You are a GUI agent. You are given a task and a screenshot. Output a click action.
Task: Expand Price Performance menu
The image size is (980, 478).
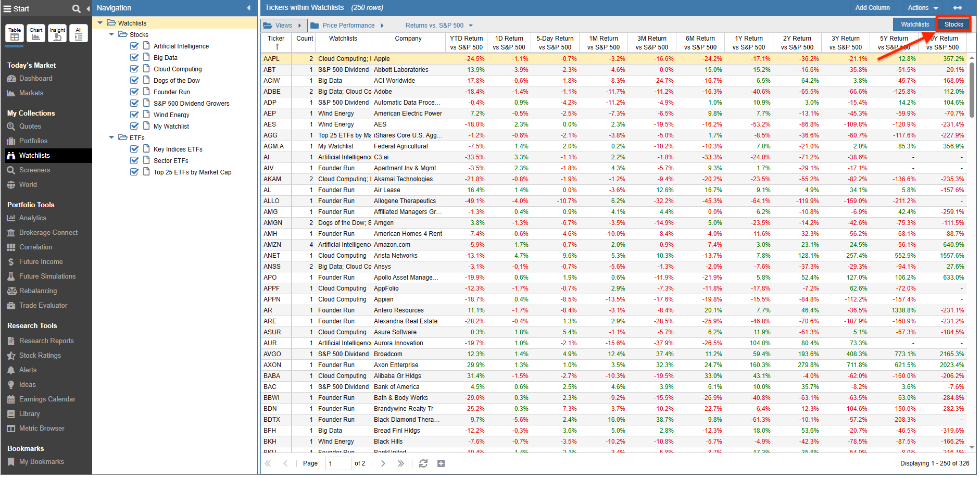[347, 26]
